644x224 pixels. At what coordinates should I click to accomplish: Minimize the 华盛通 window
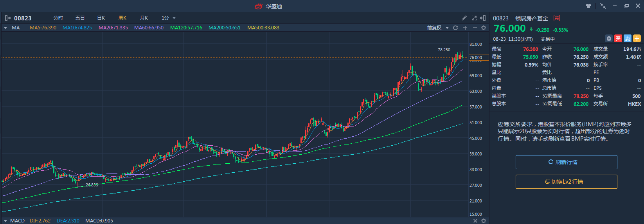[x=615, y=6]
